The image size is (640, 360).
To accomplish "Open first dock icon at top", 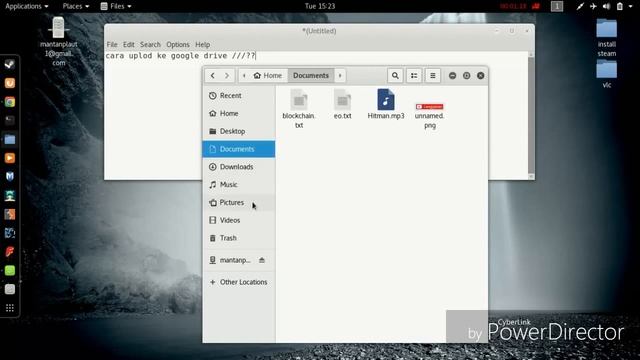I will coord(10,64).
